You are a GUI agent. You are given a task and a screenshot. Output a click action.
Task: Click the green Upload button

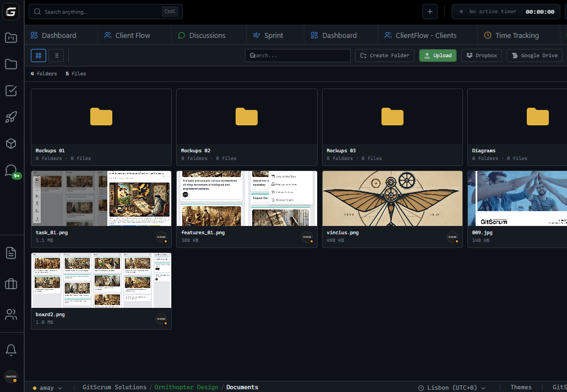click(438, 55)
